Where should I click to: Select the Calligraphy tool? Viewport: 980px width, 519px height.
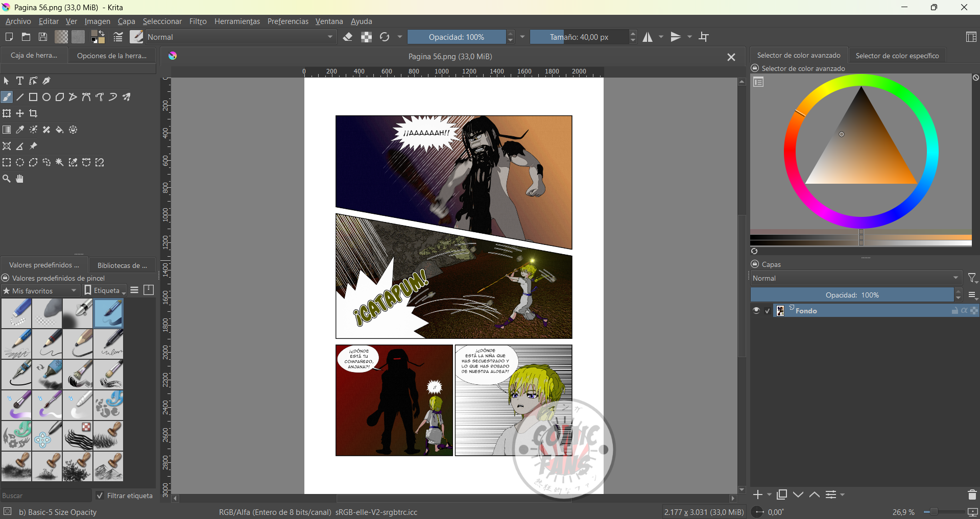tap(46, 81)
